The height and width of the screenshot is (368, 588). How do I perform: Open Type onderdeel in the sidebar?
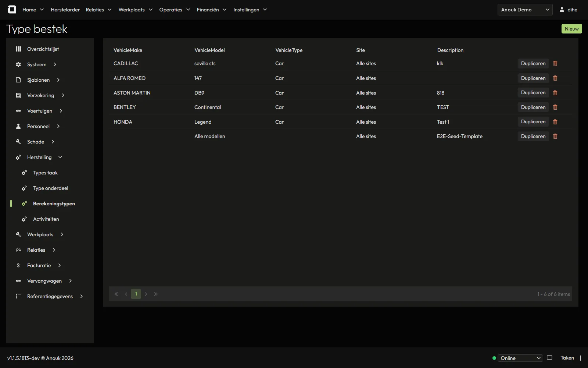(x=51, y=188)
